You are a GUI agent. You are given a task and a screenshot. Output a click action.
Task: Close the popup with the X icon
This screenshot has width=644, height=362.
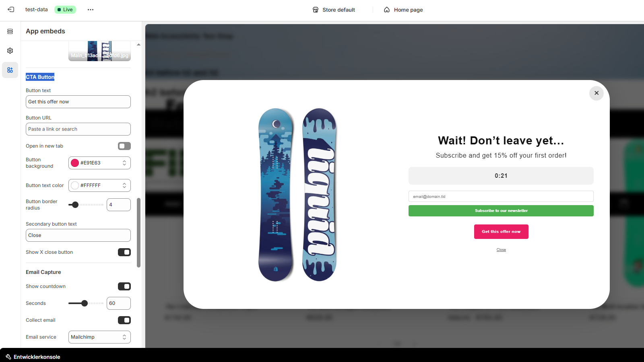coord(597,93)
